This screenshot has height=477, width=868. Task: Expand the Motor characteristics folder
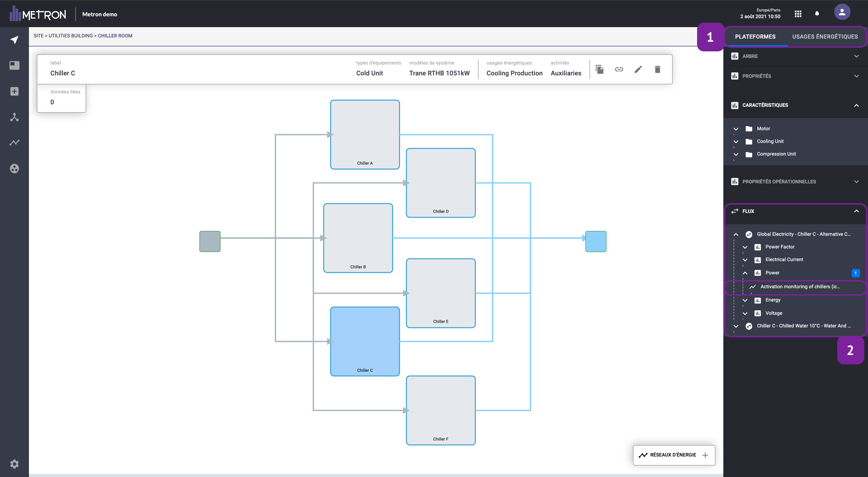(x=736, y=129)
